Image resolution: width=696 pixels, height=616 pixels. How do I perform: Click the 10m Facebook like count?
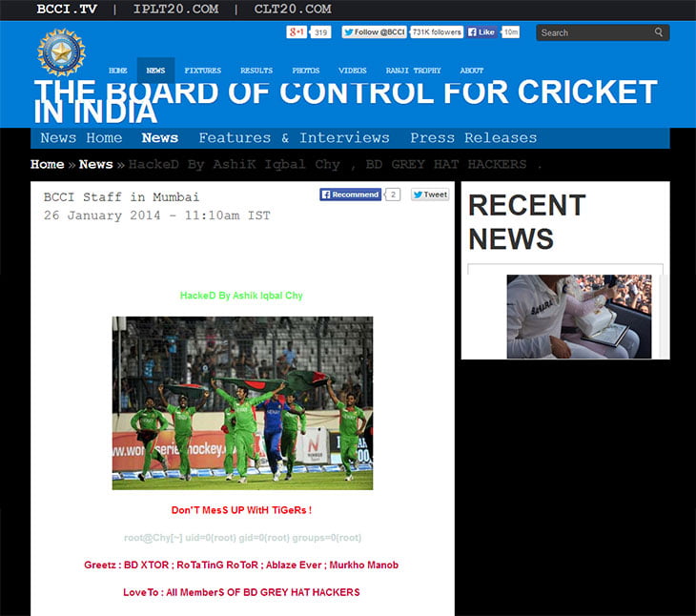point(511,32)
